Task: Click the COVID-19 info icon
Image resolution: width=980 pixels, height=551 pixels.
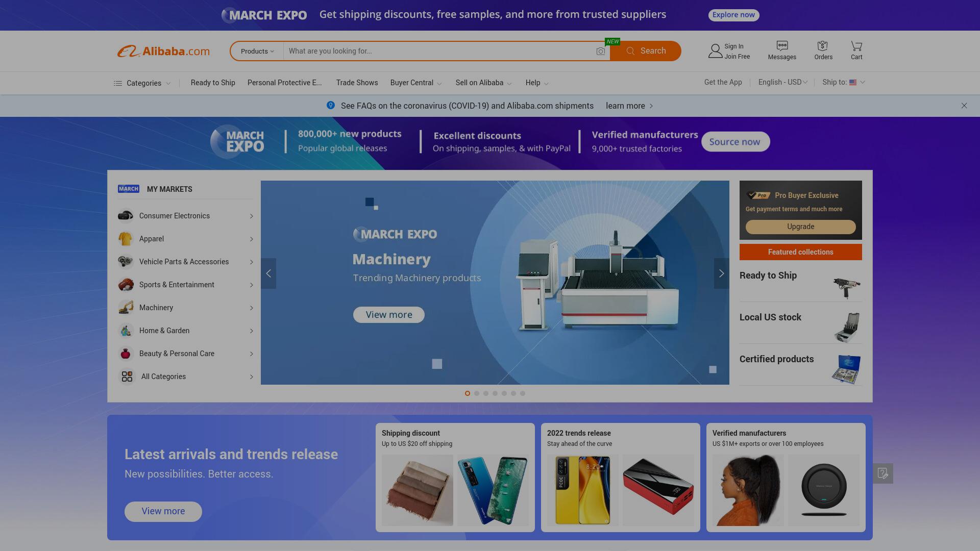Action: click(331, 105)
